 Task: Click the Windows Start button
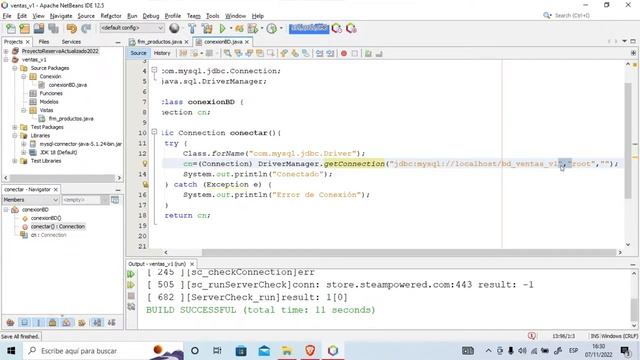coord(11,351)
